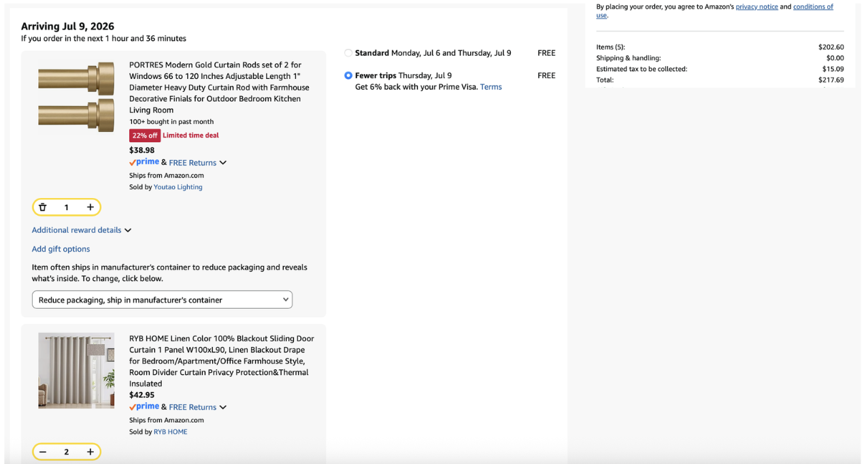
Task: Click the $38.98 price
Action: tap(142, 150)
